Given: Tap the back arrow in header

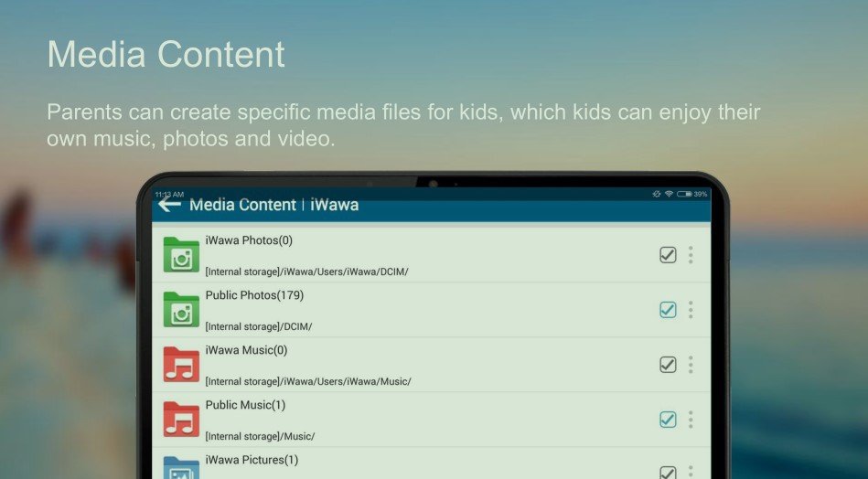Looking at the screenshot, I should (x=169, y=205).
